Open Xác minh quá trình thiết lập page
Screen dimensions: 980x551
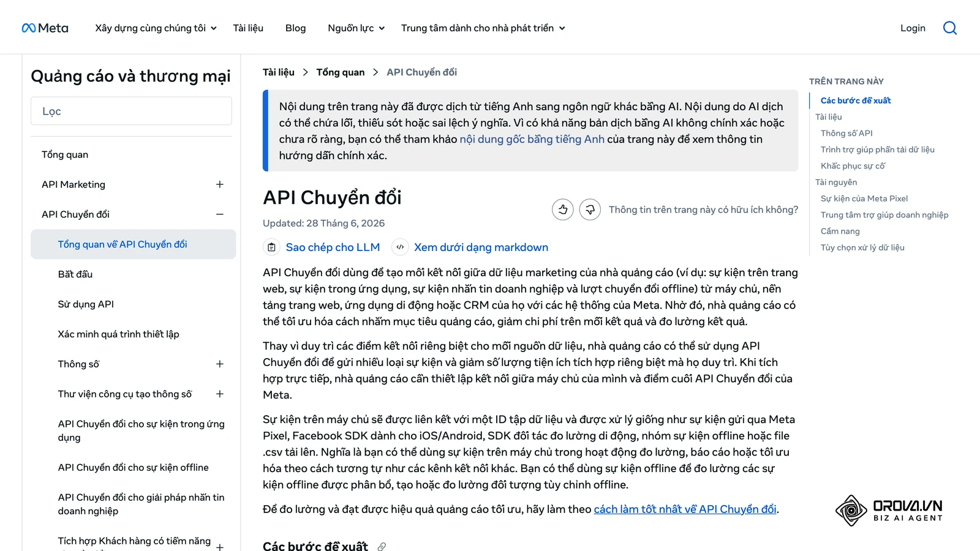pyautogui.click(x=118, y=334)
